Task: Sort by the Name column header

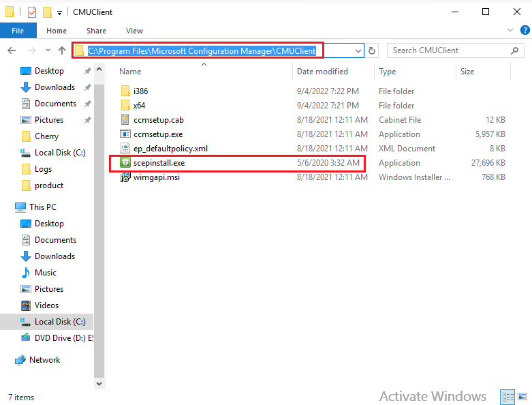Action: click(x=130, y=72)
